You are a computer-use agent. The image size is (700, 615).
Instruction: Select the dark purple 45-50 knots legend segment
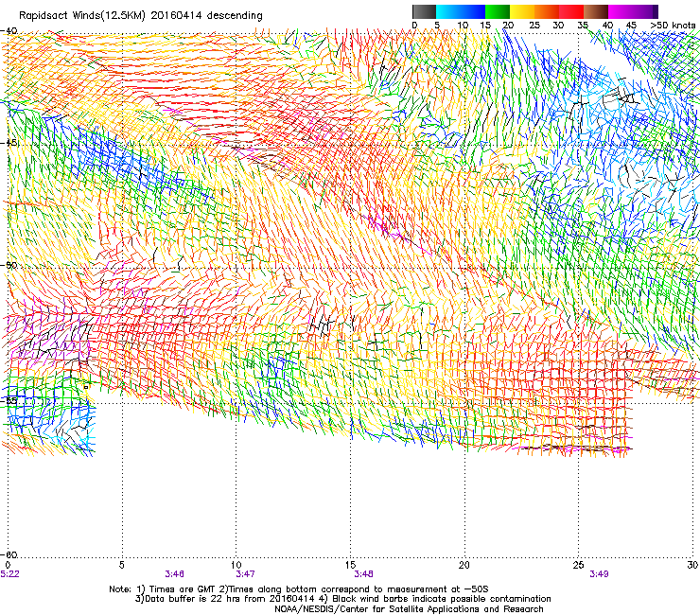pyautogui.click(x=645, y=11)
